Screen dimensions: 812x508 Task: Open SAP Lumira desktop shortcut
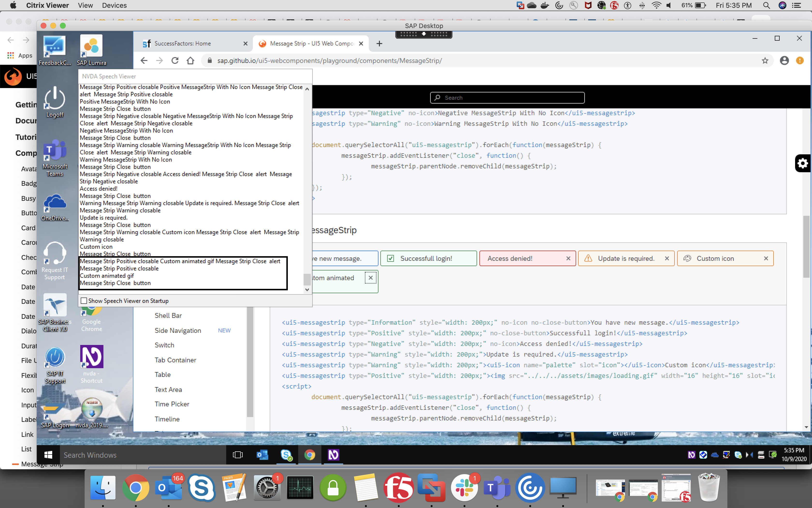pyautogui.click(x=91, y=50)
